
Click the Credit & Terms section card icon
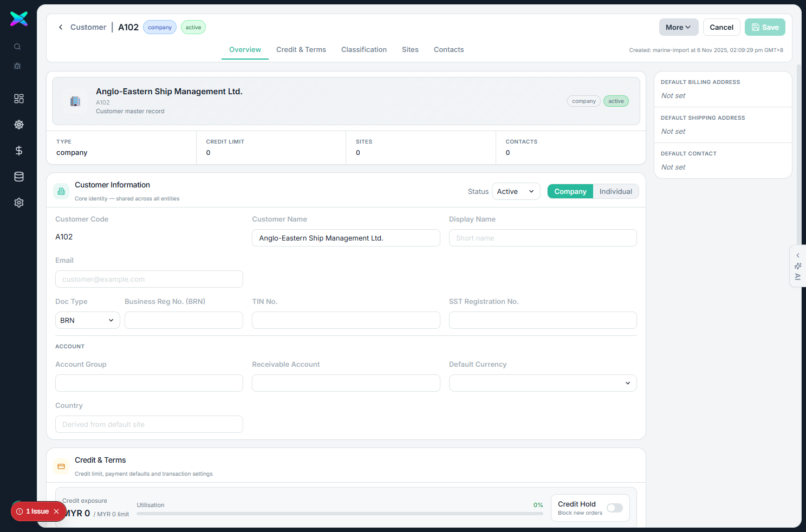click(61, 466)
